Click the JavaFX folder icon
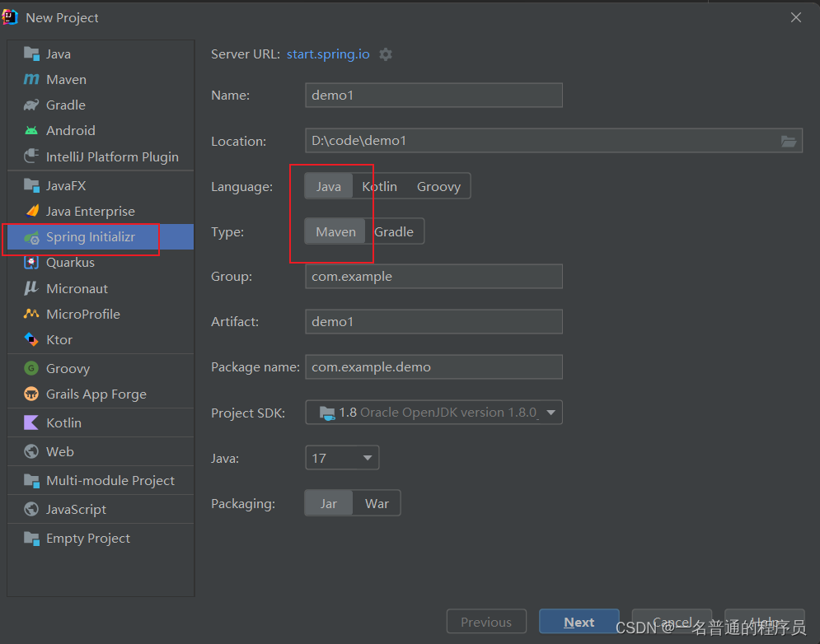 point(31,185)
